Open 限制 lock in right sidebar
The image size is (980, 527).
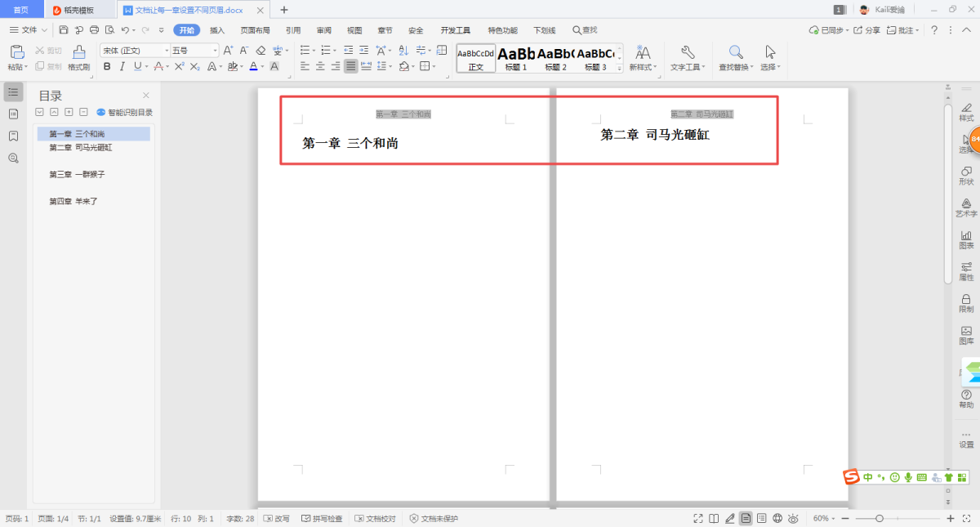966,303
